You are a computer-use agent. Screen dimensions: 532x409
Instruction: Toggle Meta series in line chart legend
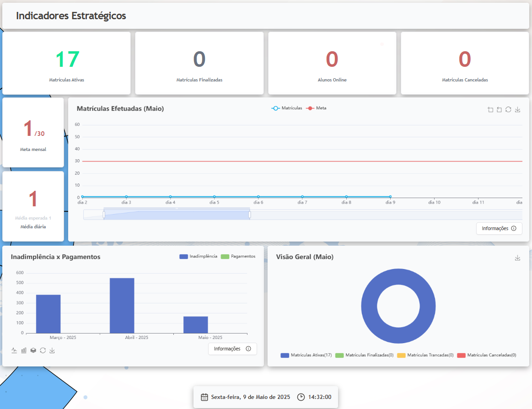(316, 108)
